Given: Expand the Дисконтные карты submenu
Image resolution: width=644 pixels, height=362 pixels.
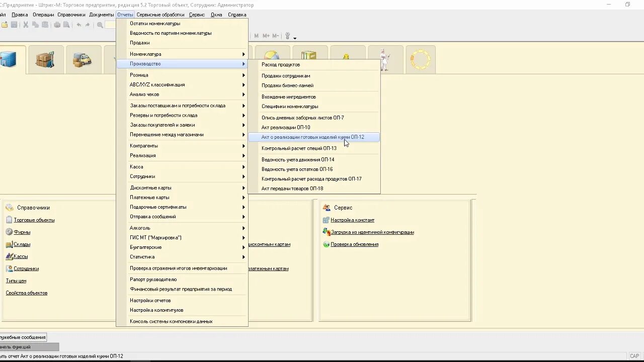Looking at the screenshot, I should point(182,188).
